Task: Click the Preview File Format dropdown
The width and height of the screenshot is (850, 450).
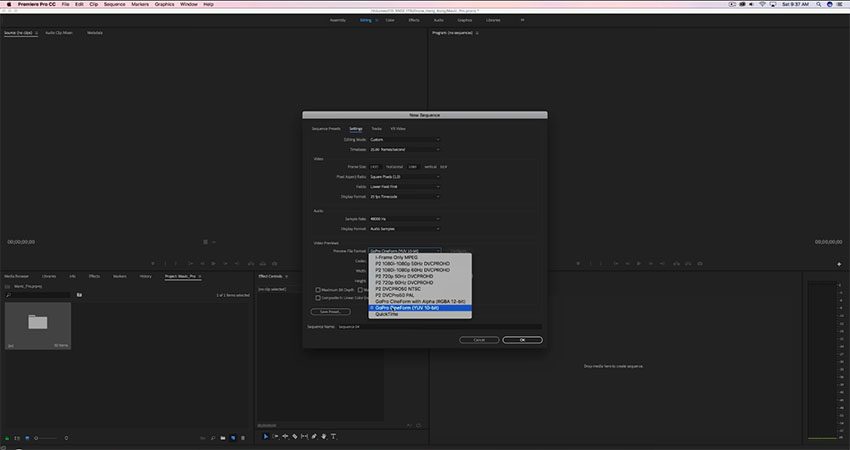Action: (x=404, y=251)
